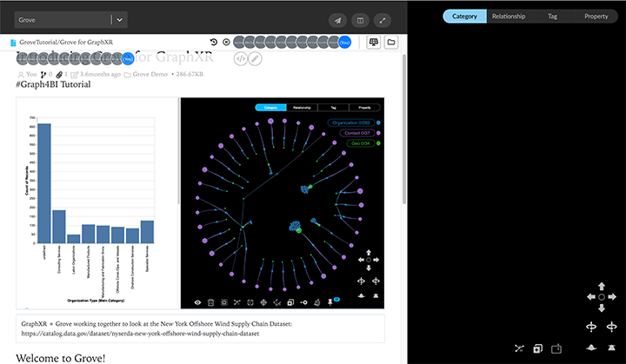626x364 pixels.
Task: Click the pan up arrow in right panel
Action: [x=602, y=285]
